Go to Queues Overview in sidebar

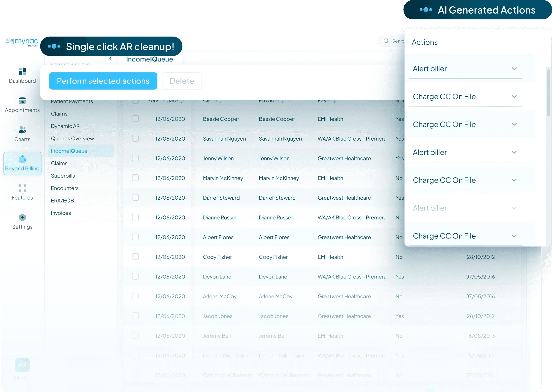tap(72, 138)
